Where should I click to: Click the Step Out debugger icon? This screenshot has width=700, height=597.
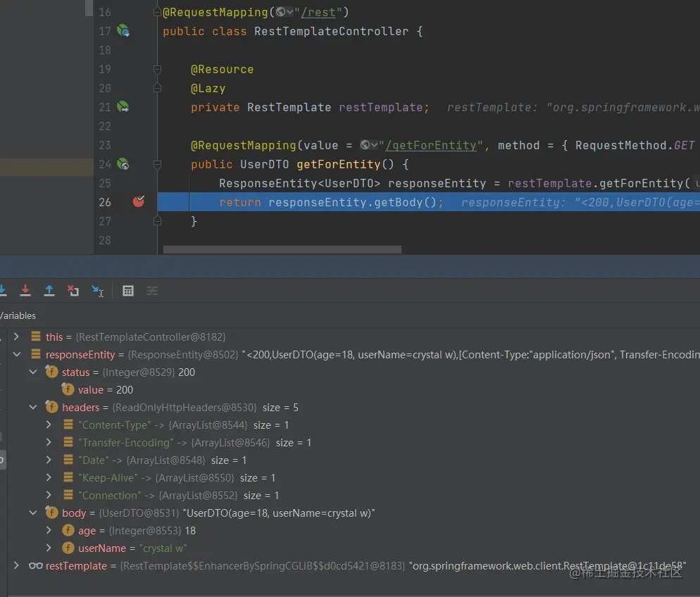[x=49, y=290]
